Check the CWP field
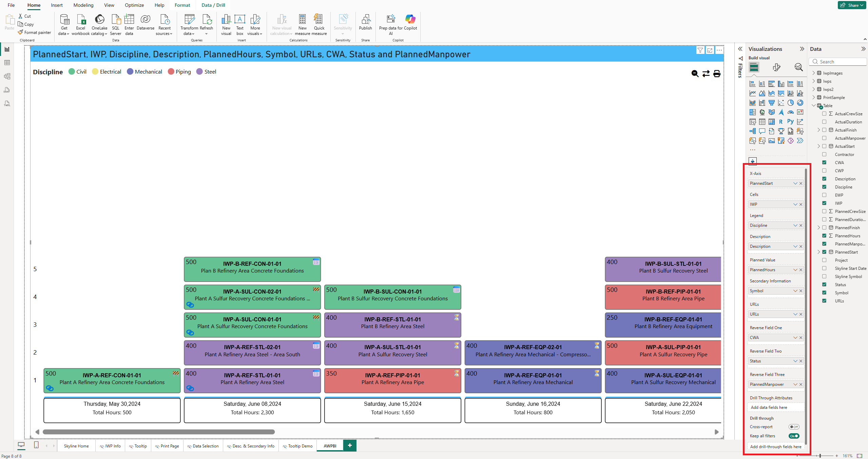This screenshot has width=868, height=459. point(824,171)
